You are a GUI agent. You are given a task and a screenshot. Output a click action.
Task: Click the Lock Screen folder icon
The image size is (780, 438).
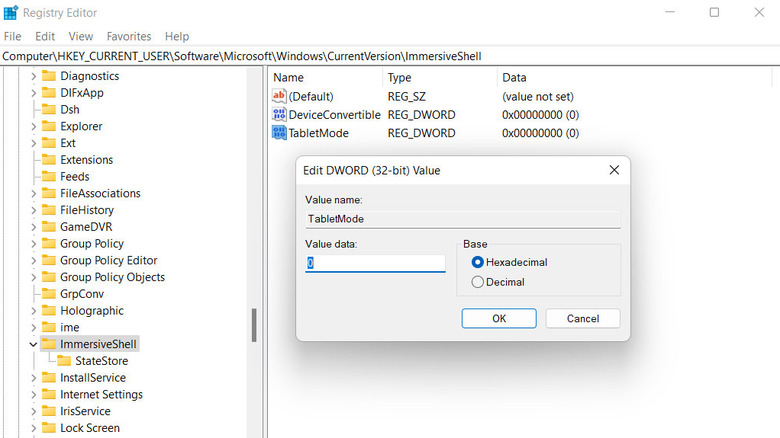coord(49,428)
